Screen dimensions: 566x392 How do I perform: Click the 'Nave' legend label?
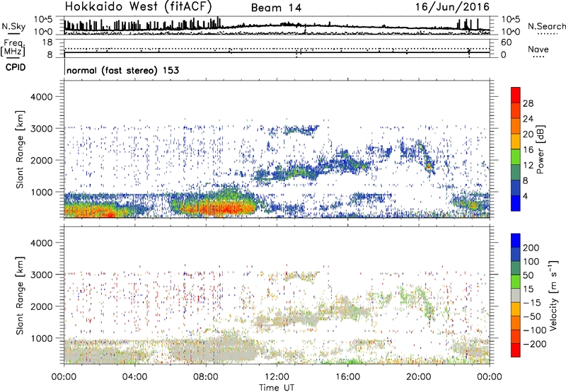(538, 49)
